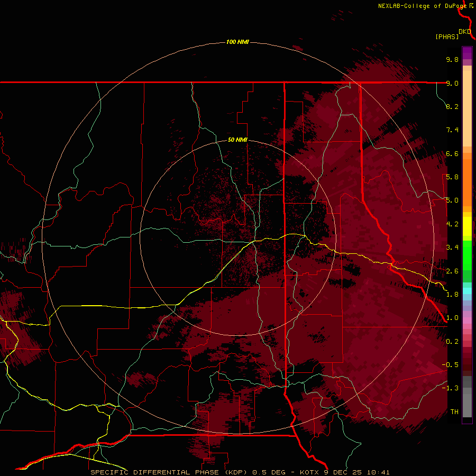Click the 6.6 value on the color scale

point(452,153)
